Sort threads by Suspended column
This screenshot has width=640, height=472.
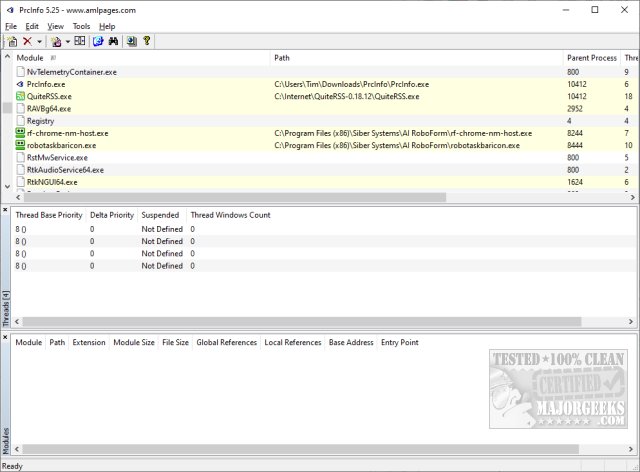point(160,215)
